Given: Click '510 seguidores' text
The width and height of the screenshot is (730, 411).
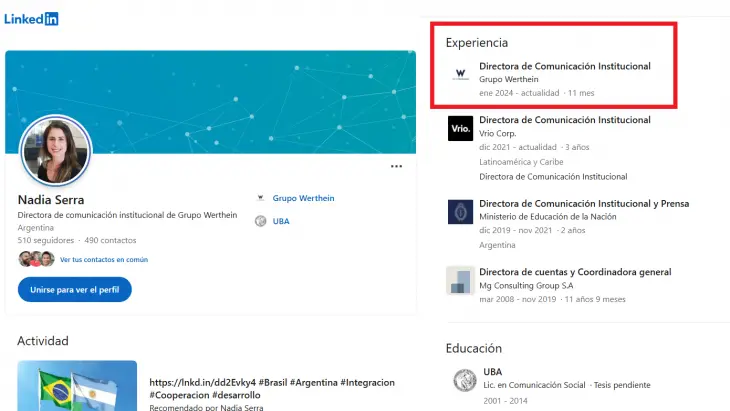Looking at the screenshot, I should [46, 240].
